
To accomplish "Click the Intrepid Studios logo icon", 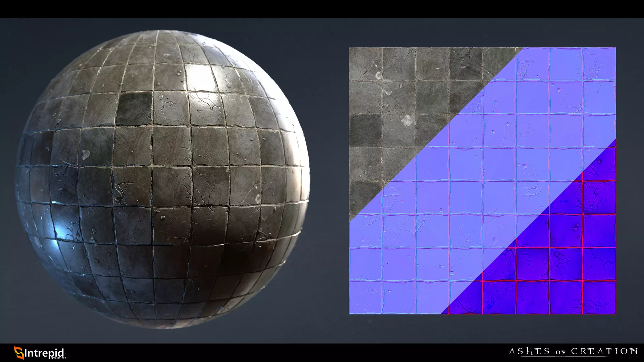I will click(19, 353).
